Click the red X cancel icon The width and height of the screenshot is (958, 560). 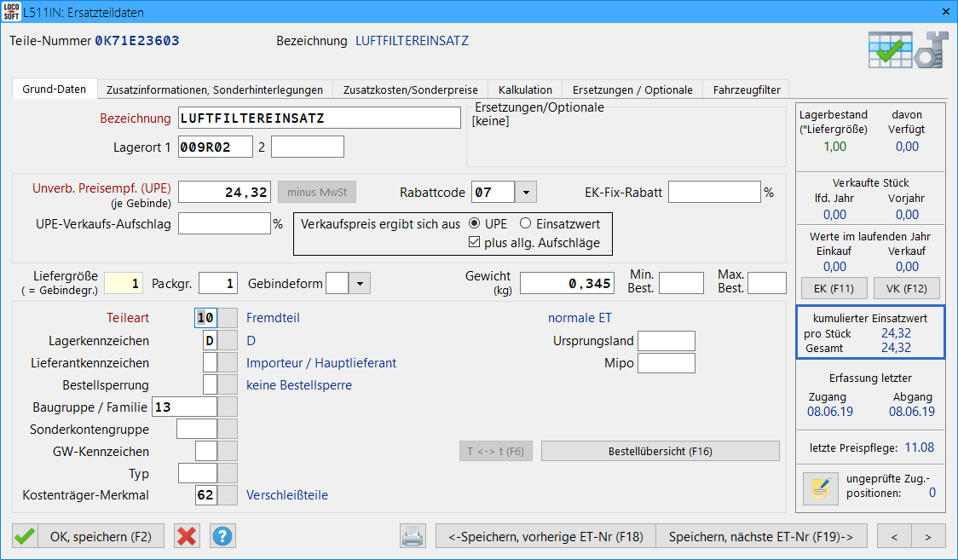click(187, 536)
